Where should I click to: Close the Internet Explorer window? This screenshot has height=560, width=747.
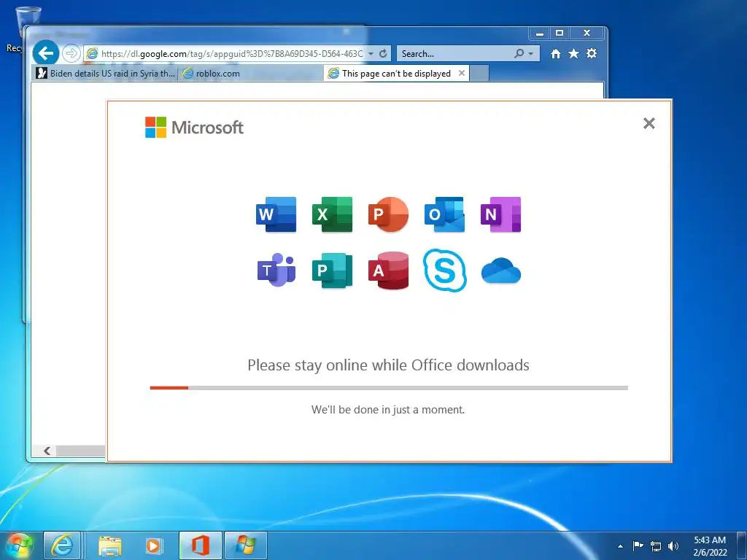[587, 34]
